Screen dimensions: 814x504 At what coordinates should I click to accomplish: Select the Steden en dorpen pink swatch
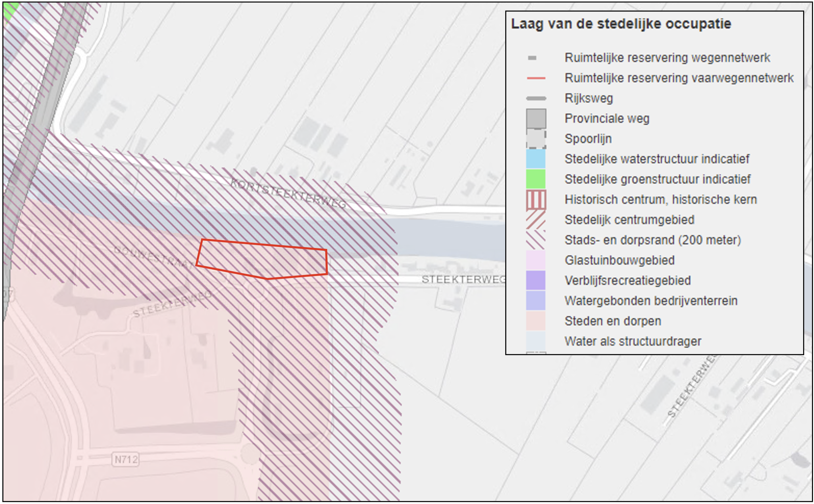pos(536,321)
